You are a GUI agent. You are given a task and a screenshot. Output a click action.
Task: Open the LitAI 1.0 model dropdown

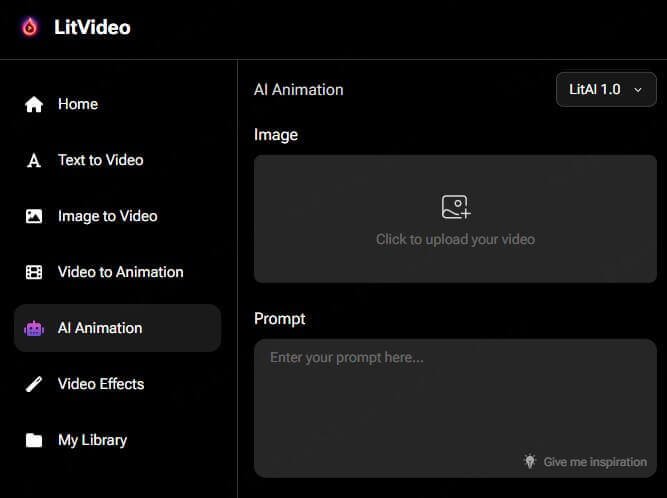coord(605,89)
